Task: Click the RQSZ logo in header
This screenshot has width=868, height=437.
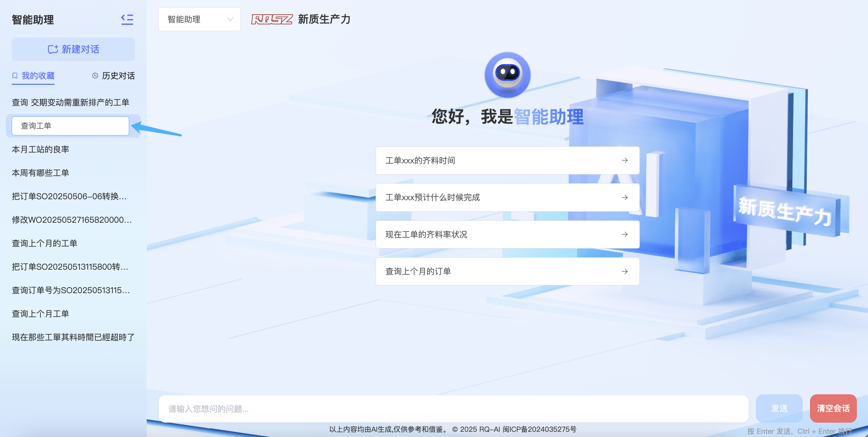Action: (x=272, y=20)
